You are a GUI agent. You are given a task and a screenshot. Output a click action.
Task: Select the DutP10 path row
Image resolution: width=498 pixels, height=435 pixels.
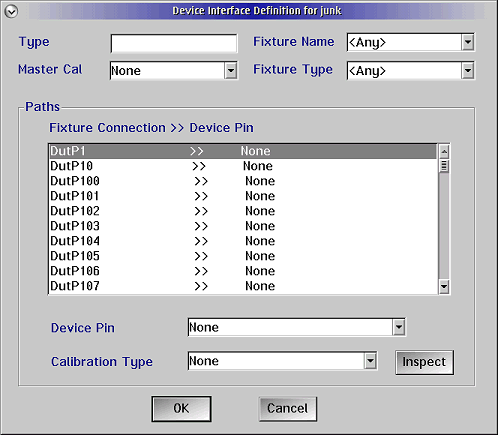point(243,166)
